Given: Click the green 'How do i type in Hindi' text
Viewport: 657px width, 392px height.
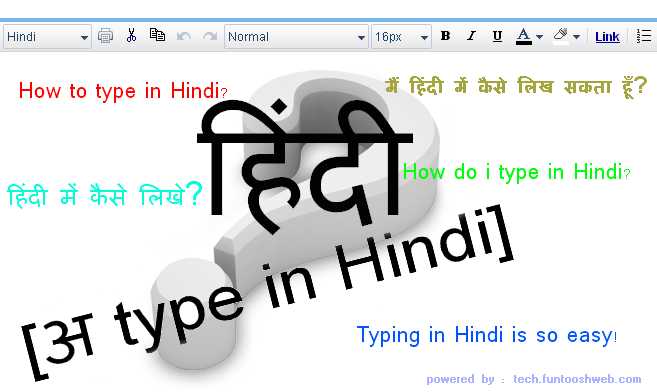Looking at the screenshot, I should (x=516, y=172).
